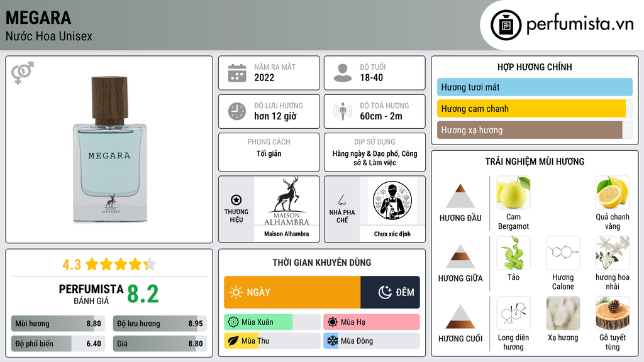Click the moon icon in the Đêm bar
The width and height of the screenshot is (644, 362).
point(385,292)
